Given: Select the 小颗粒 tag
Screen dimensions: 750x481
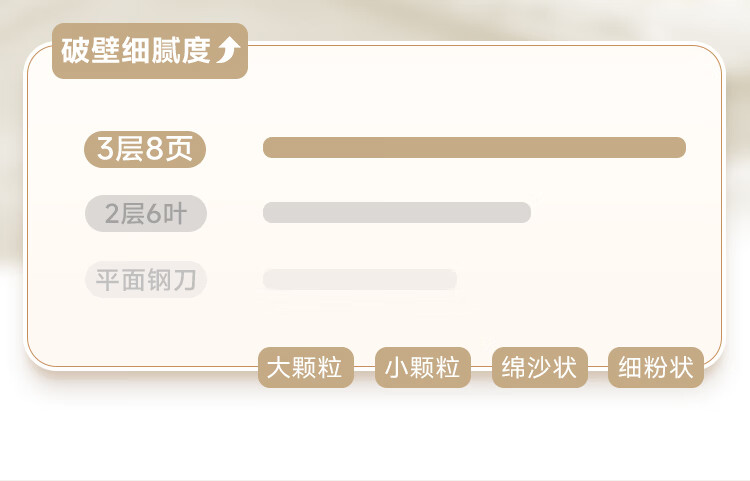Looking at the screenshot, I should pos(422,368).
